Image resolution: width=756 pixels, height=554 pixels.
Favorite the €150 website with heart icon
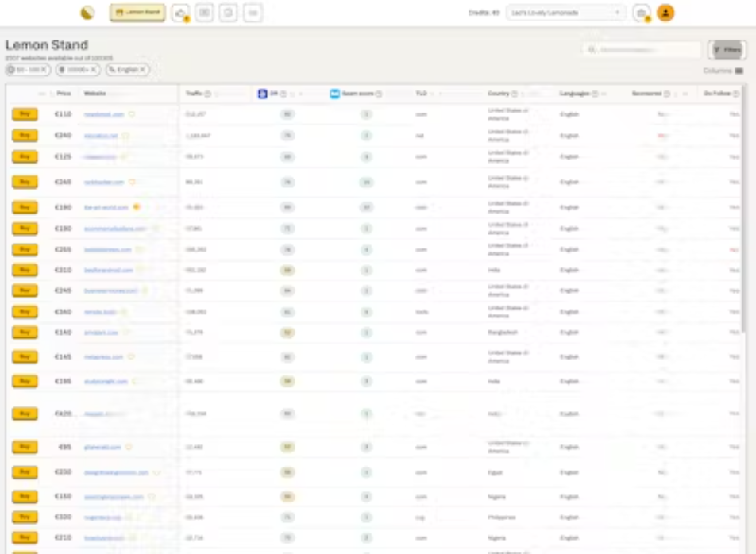pos(152,497)
